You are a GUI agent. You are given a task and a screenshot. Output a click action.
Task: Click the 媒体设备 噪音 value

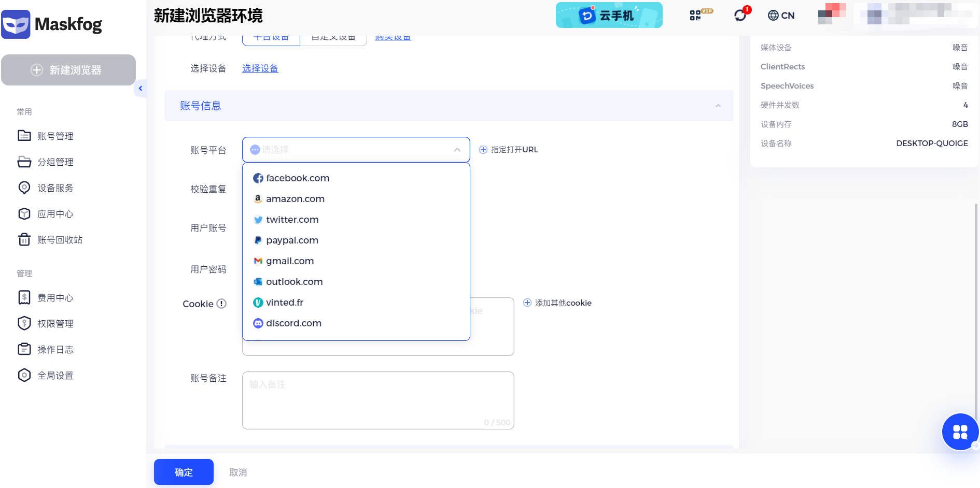click(x=960, y=48)
